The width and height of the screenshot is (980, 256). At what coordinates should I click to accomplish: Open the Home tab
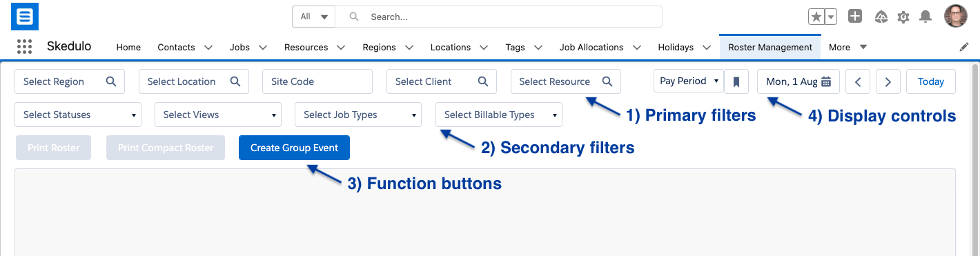pyautogui.click(x=128, y=47)
